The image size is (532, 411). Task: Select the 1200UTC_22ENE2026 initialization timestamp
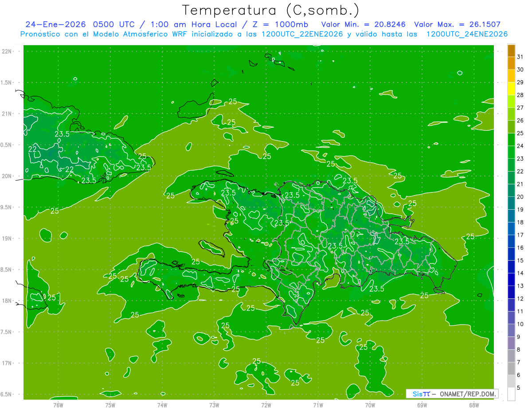(302, 34)
